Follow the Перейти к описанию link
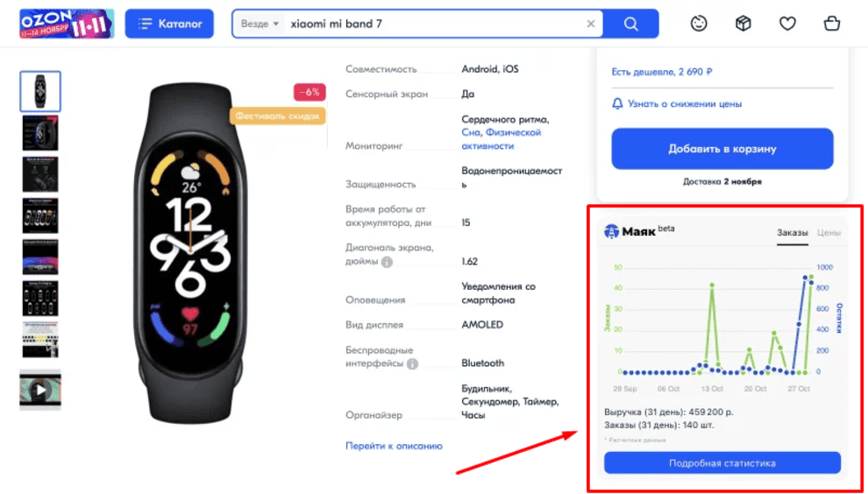This screenshot has width=868, height=494. coord(395,446)
